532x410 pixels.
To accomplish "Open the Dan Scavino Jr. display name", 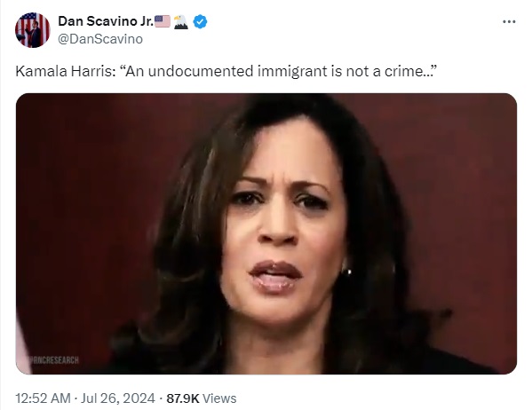I will click(x=106, y=21).
